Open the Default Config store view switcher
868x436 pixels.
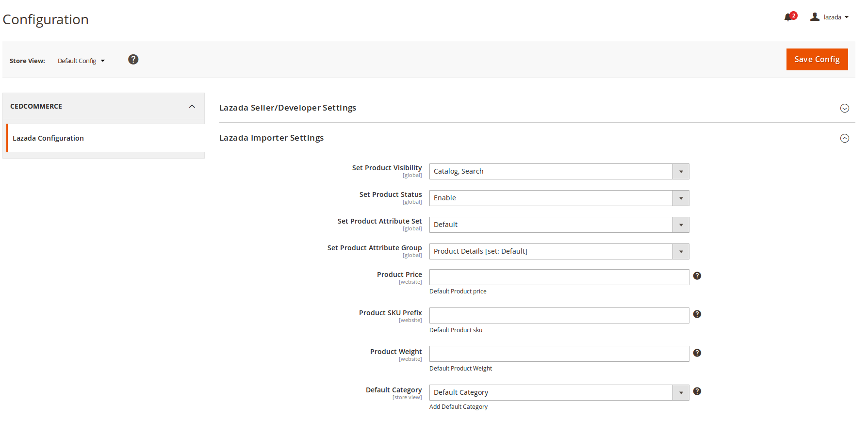pos(82,61)
